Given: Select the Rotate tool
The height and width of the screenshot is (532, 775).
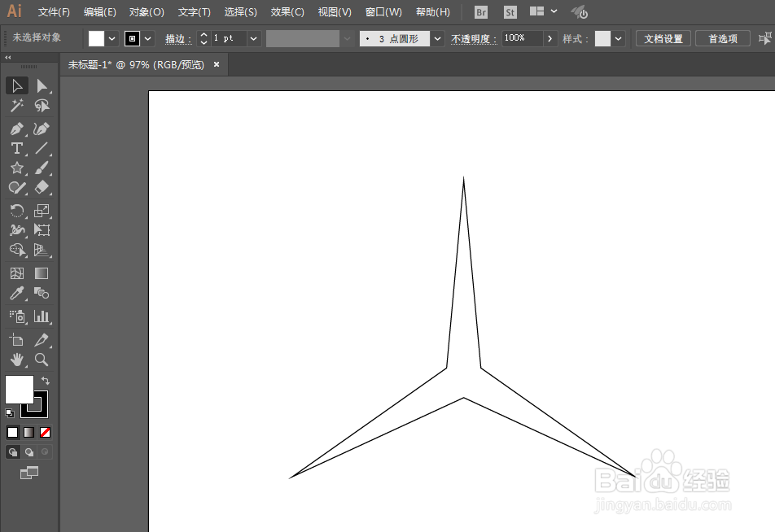Looking at the screenshot, I should pos(17,211).
